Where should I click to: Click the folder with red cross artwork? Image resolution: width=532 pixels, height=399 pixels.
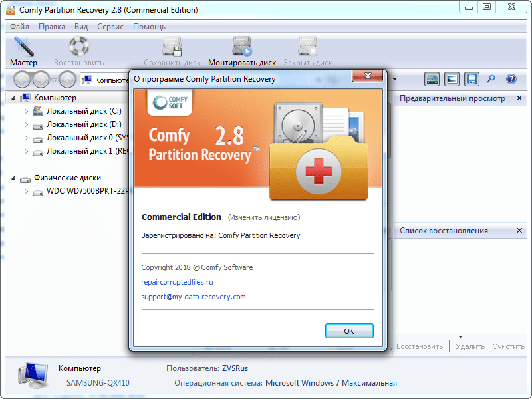coord(319,168)
